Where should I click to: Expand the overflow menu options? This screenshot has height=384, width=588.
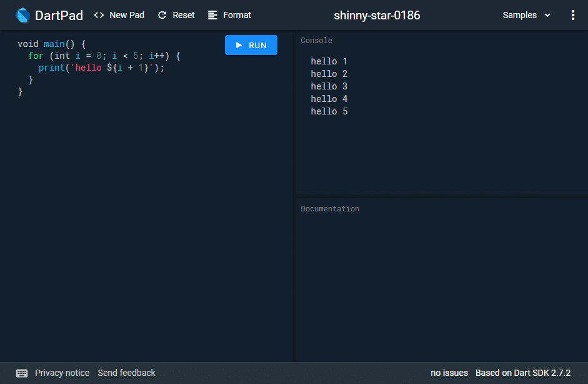pos(573,14)
